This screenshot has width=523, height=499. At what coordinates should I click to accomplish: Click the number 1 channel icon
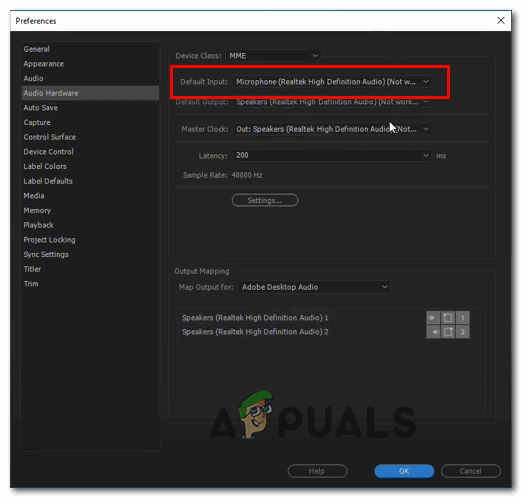pyautogui.click(x=462, y=318)
